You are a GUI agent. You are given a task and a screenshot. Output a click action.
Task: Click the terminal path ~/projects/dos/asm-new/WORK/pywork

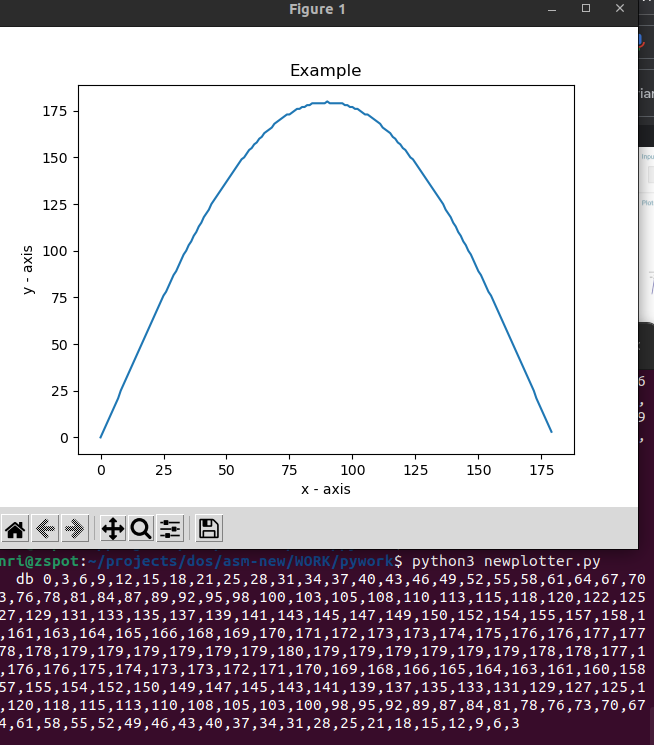[x=240, y=561]
